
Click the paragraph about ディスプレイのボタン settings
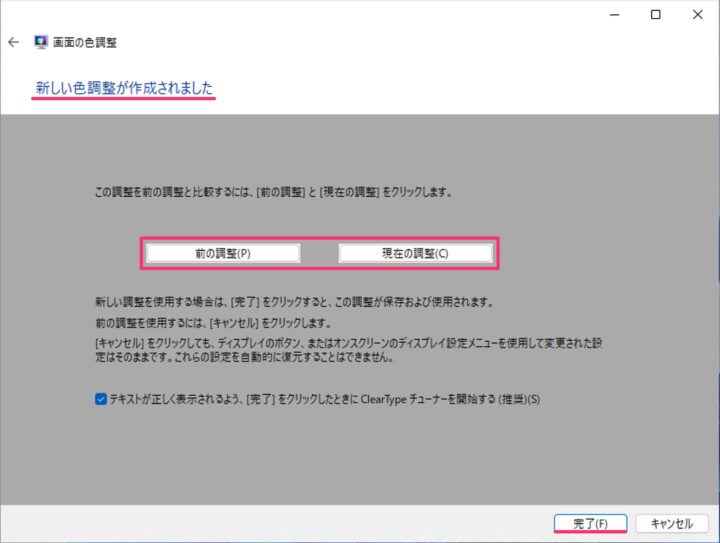click(x=349, y=350)
